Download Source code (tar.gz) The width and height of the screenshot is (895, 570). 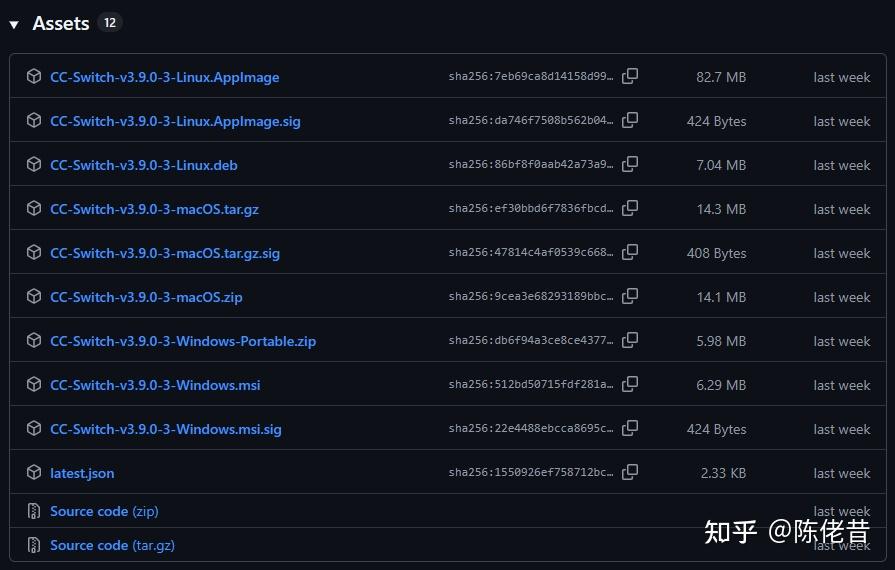pos(110,545)
